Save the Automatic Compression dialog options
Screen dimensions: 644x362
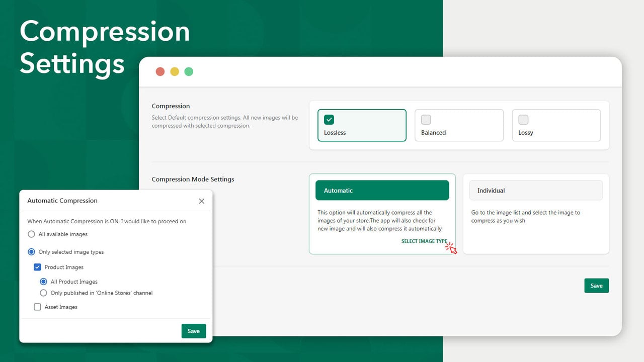(x=194, y=331)
